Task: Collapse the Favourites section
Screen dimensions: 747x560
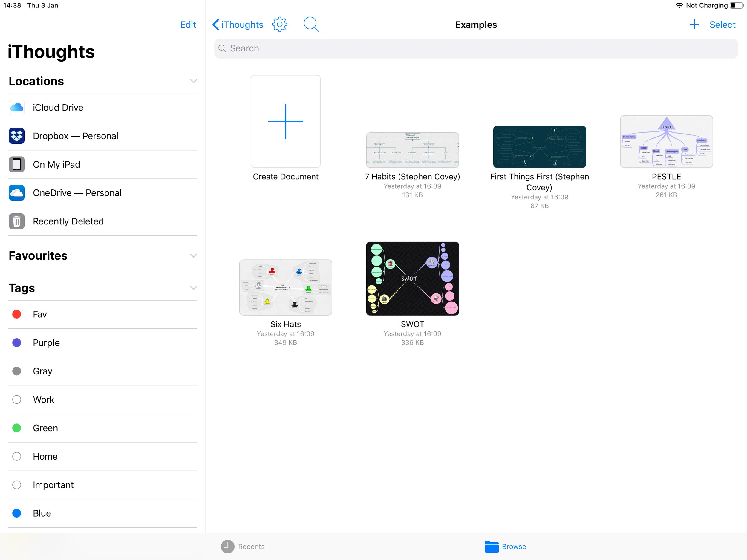Action: pos(193,256)
